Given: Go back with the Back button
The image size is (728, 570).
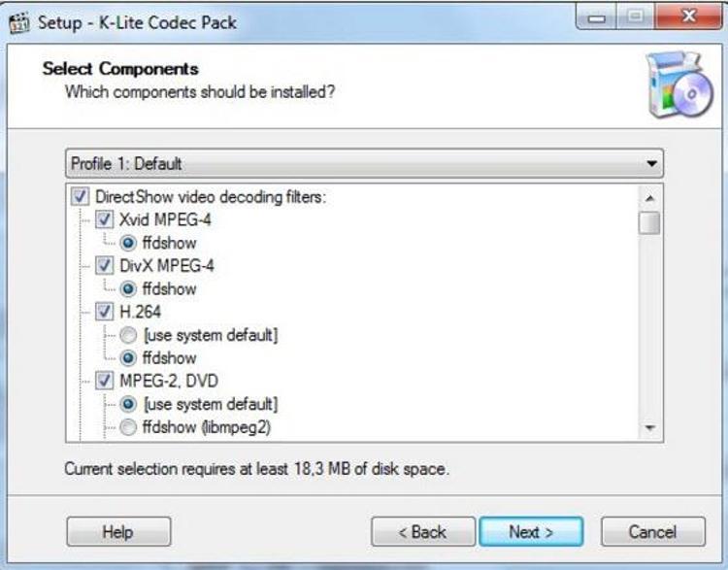Looking at the screenshot, I should click(423, 531).
